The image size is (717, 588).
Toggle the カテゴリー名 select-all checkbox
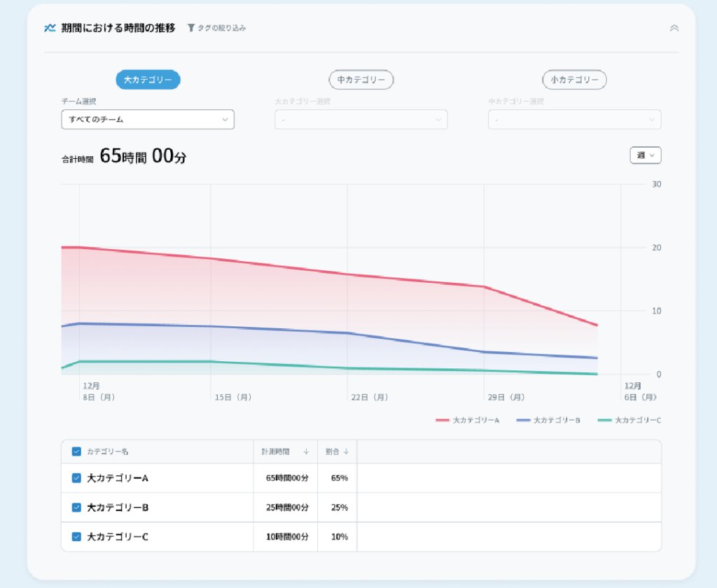coord(76,451)
